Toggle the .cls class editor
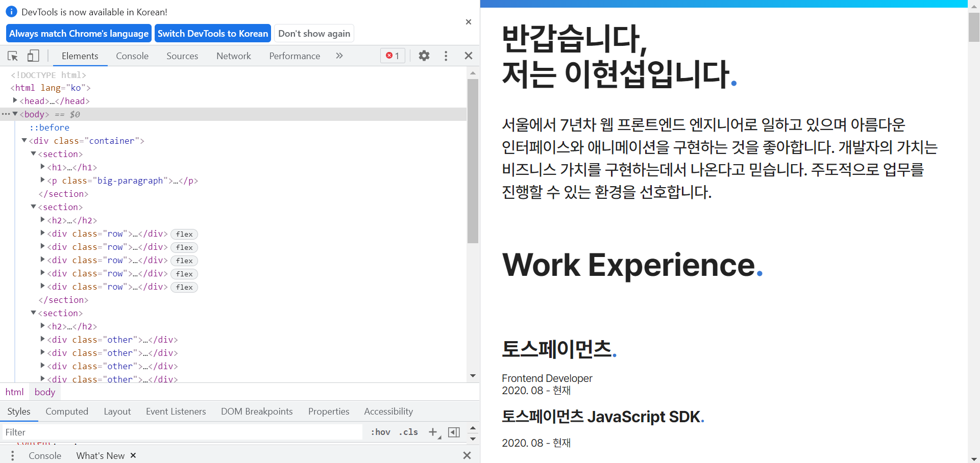 [x=409, y=432]
